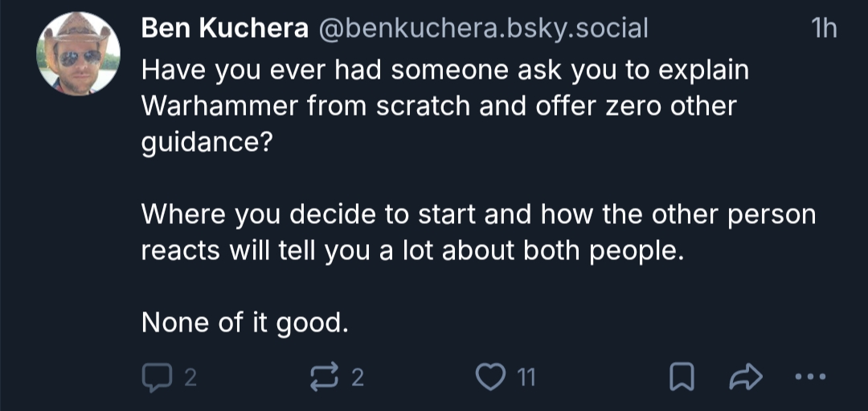Click the reply count number 2

coord(190,376)
